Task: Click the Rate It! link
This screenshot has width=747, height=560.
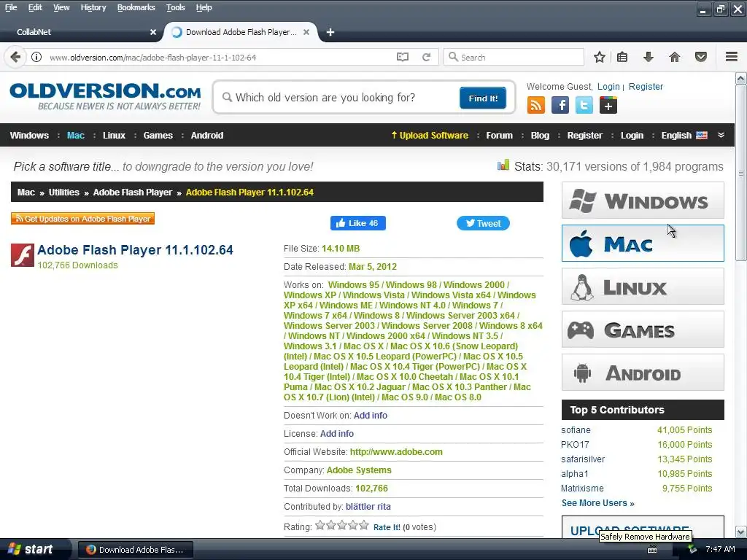Action: click(x=387, y=527)
